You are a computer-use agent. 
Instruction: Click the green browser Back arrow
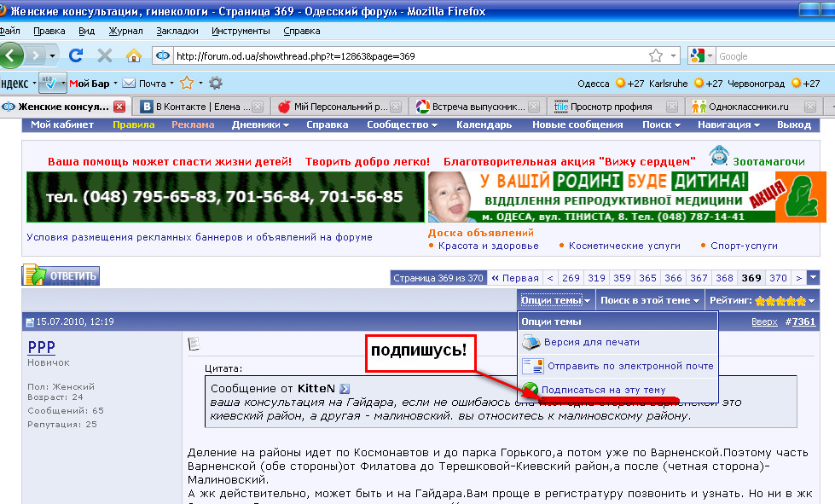pyautogui.click(x=12, y=55)
